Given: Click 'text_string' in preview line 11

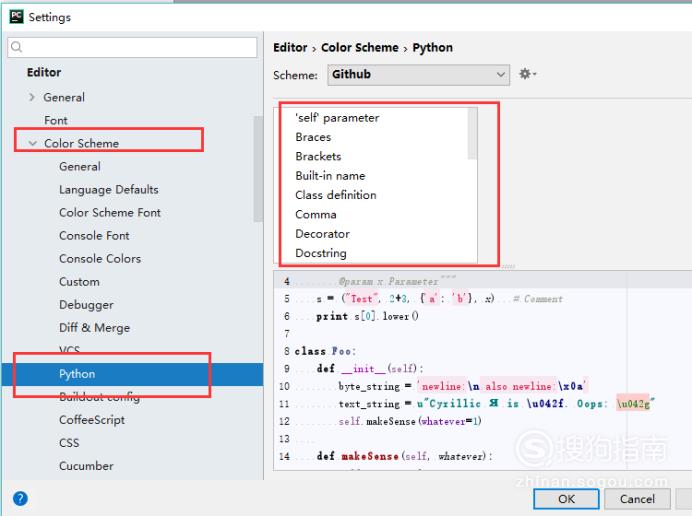Looking at the screenshot, I should point(369,404).
